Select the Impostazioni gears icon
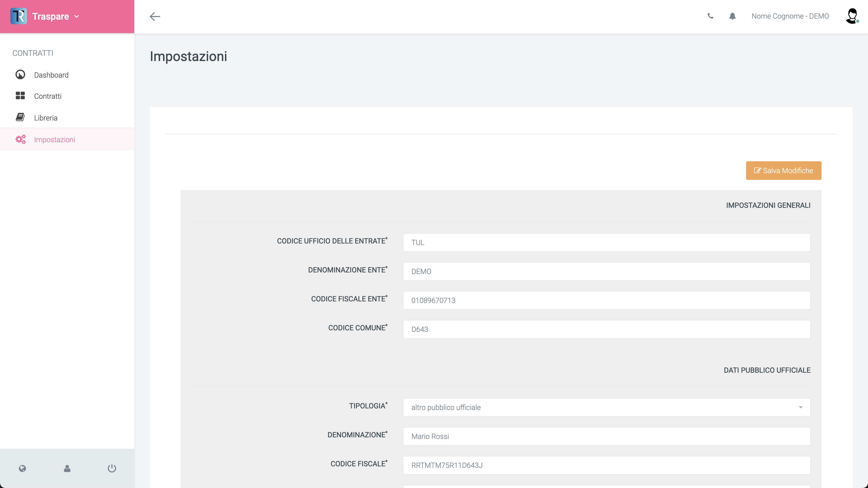Screen dimensions: 868x488 coord(21,139)
